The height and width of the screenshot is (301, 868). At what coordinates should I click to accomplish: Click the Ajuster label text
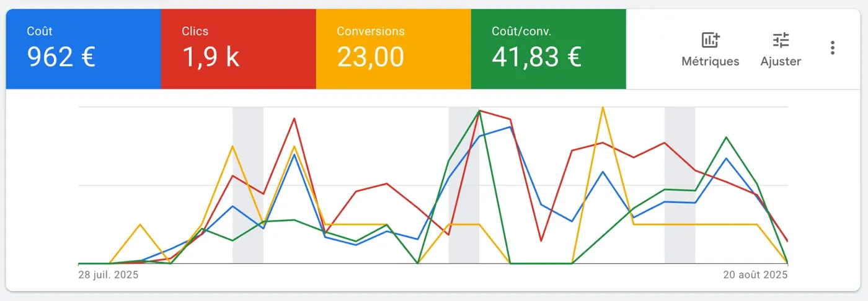781,61
